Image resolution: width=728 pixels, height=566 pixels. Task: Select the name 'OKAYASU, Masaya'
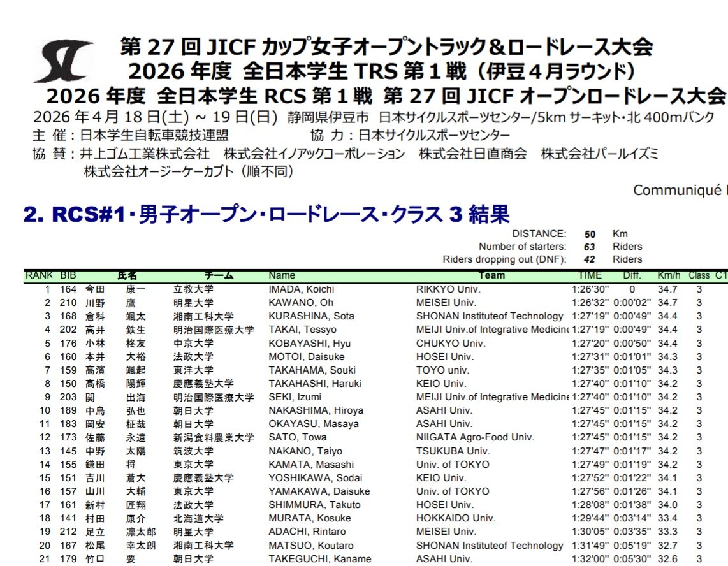pyautogui.click(x=314, y=424)
